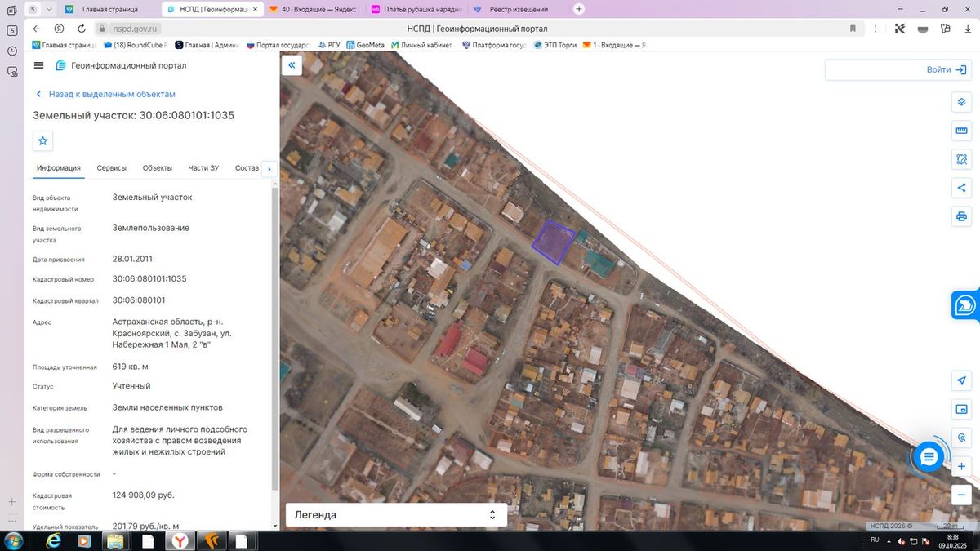Click the cadastral value 124 908,09 руб.
This screenshot has height=551, width=980.
click(143, 495)
